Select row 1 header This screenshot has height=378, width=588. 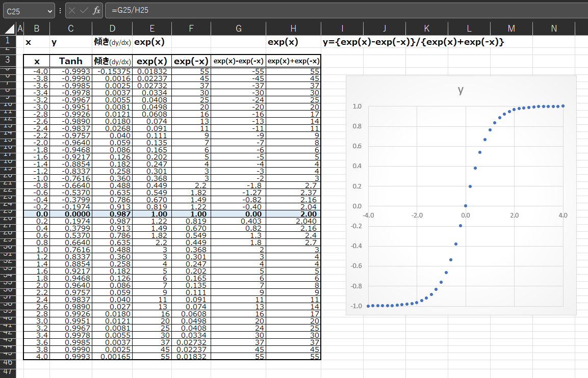tap(8, 40)
